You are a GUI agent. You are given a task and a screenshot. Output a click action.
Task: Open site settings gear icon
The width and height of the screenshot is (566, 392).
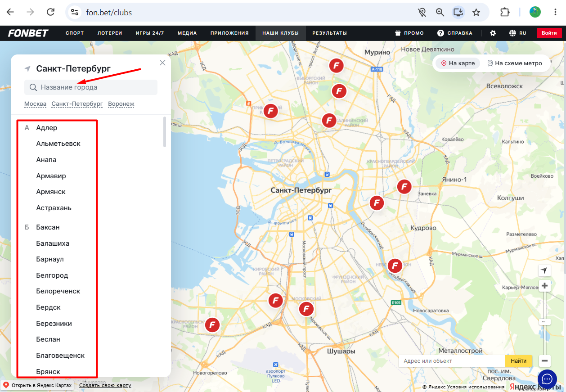(x=493, y=33)
